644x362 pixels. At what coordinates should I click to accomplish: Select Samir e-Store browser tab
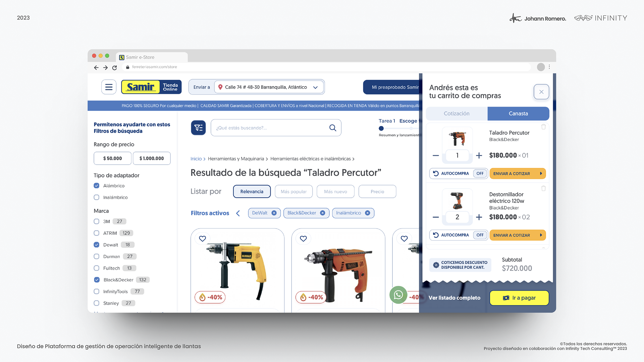tap(152, 57)
